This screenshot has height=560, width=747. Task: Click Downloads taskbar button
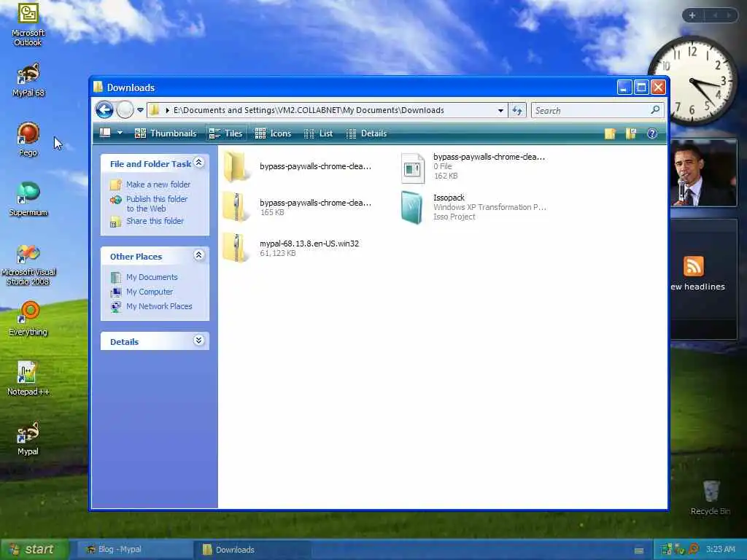pos(252,550)
